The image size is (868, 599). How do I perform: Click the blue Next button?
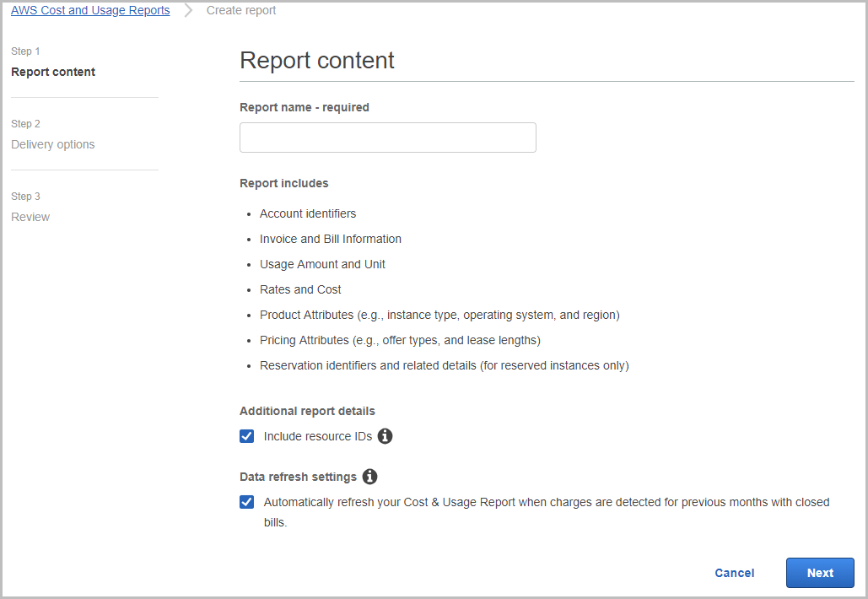(819, 573)
